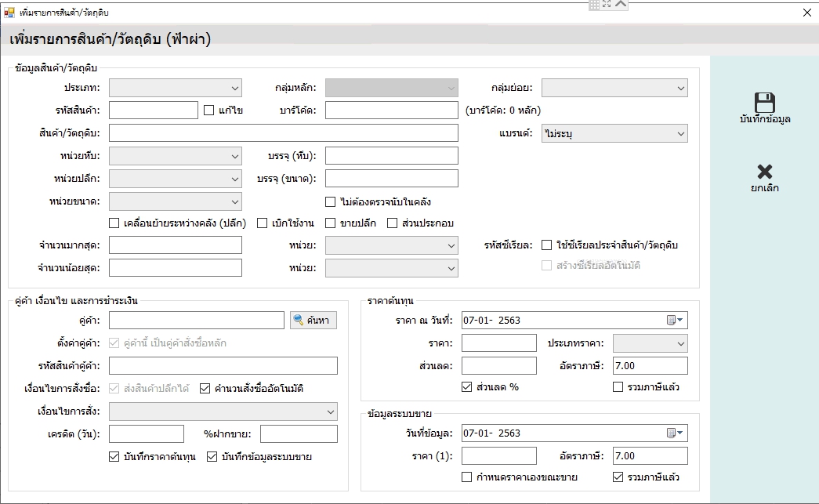Click the รหัสสินค้า input field

(x=154, y=111)
